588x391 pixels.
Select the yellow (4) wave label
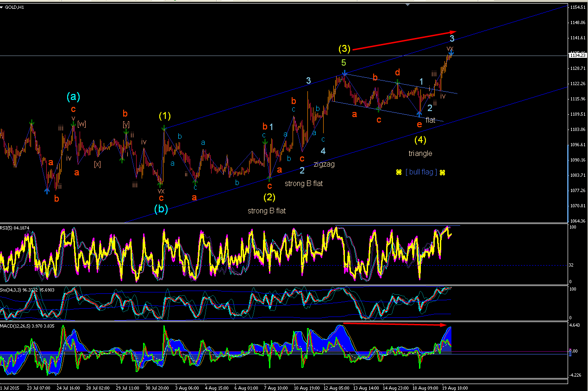pos(420,139)
